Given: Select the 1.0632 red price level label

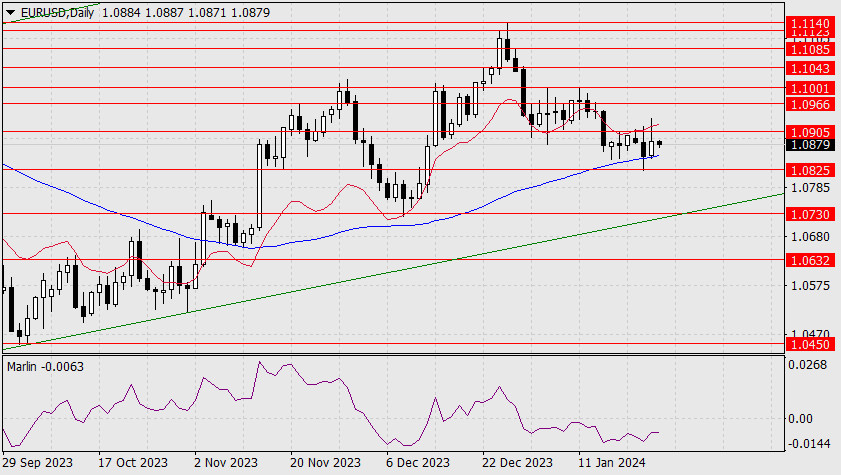Looking at the screenshot, I should click(810, 261).
